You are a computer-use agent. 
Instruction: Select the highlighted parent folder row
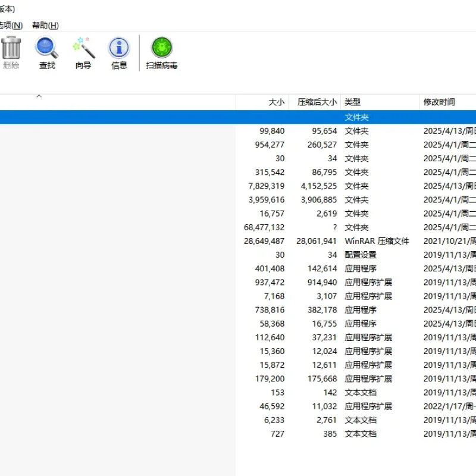tap(238, 117)
